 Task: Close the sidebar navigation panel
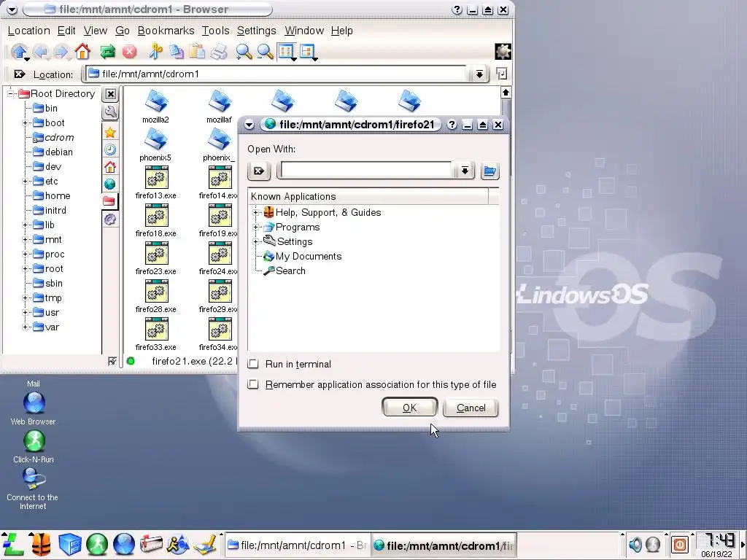tap(111, 94)
